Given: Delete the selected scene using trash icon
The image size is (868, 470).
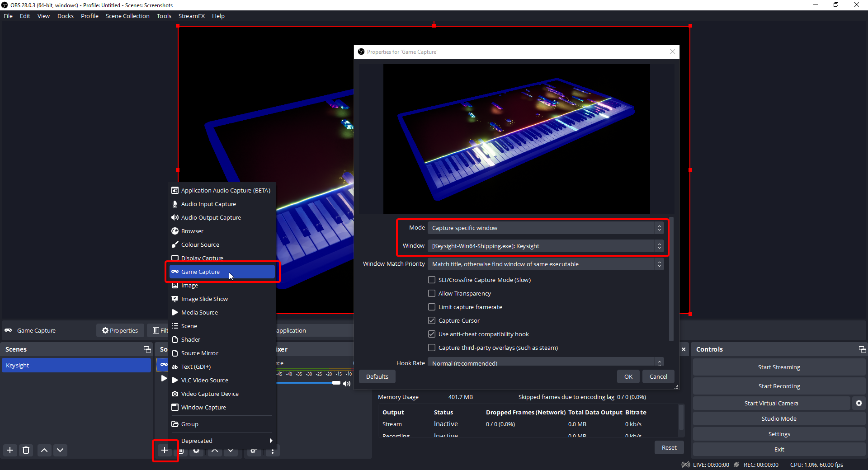Looking at the screenshot, I should pyautogui.click(x=26, y=450).
